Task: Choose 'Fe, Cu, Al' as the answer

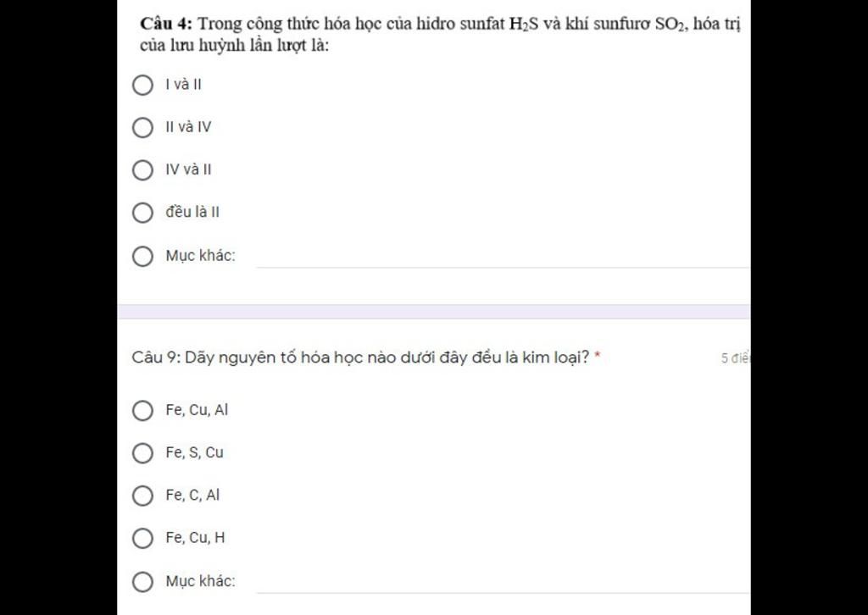Action: tap(142, 410)
